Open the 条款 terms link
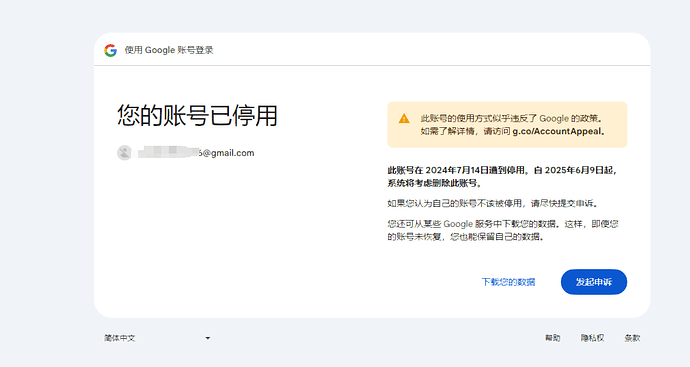The image size is (690, 367). [632, 338]
